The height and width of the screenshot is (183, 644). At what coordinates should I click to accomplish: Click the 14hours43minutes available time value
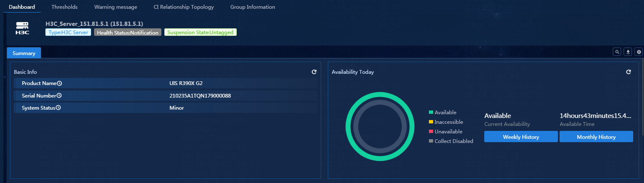pyautogui.click(x=596, y=115)
